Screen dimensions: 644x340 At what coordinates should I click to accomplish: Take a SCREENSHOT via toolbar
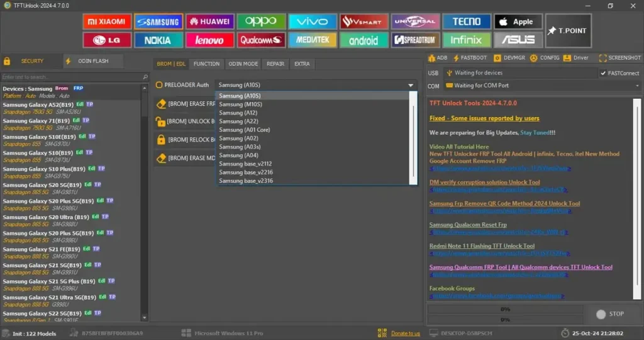point(619,58)
